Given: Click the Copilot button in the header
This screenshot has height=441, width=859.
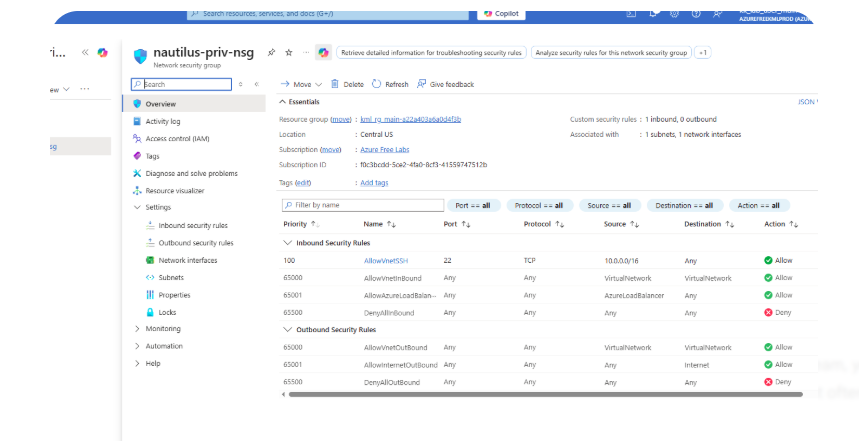Looking at the screenshot, I should (x=501, y=14).
